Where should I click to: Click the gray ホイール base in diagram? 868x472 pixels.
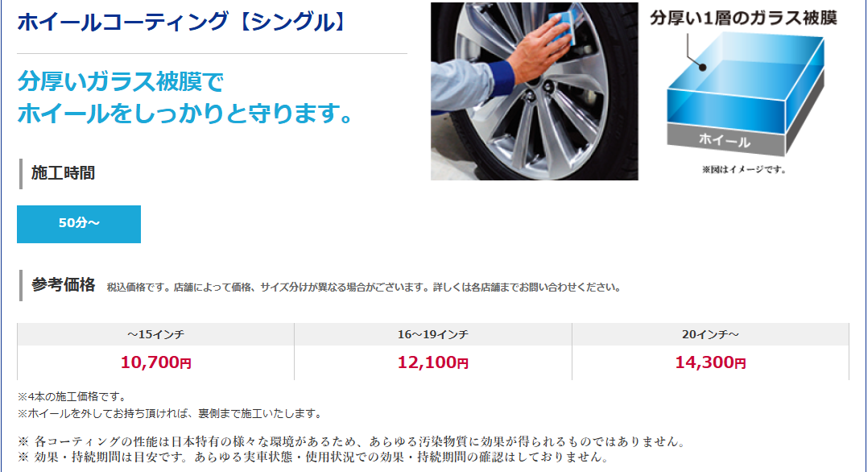click(x=725, y=140)
